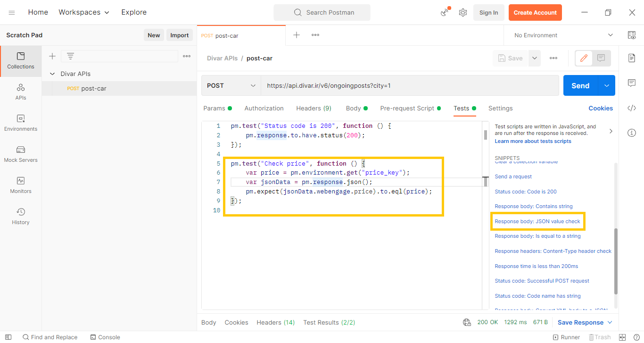Open Learn more about tests scripts link

[533, 141]
